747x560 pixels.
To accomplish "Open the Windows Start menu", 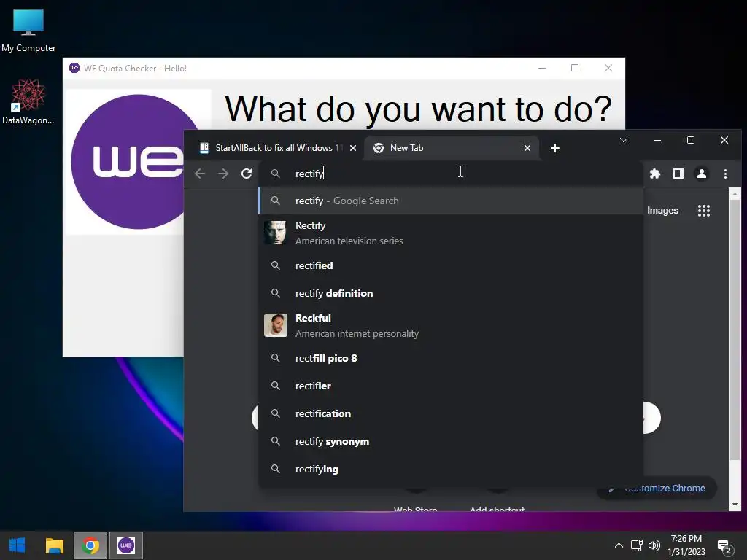I will (x=18, y=545).
